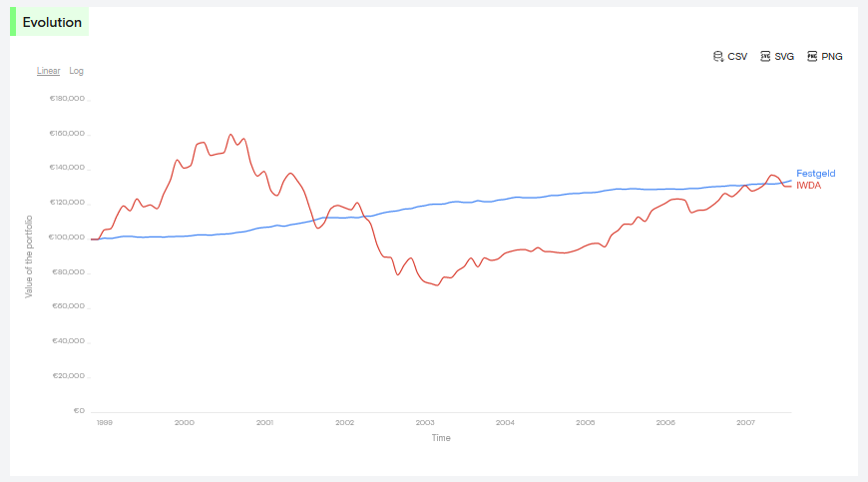868x482 pixels.
Task: Click the CSV text label
Action: [737, 57]
